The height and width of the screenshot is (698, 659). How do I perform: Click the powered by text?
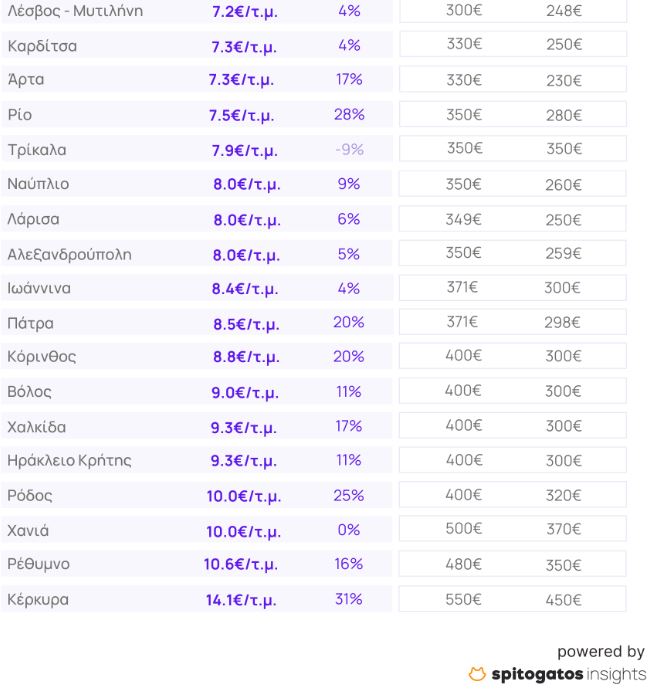[x=601, y=652]
